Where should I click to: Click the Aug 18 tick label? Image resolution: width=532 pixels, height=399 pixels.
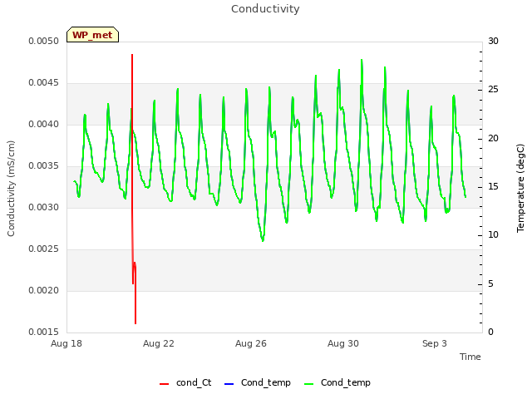pos(66,343)
